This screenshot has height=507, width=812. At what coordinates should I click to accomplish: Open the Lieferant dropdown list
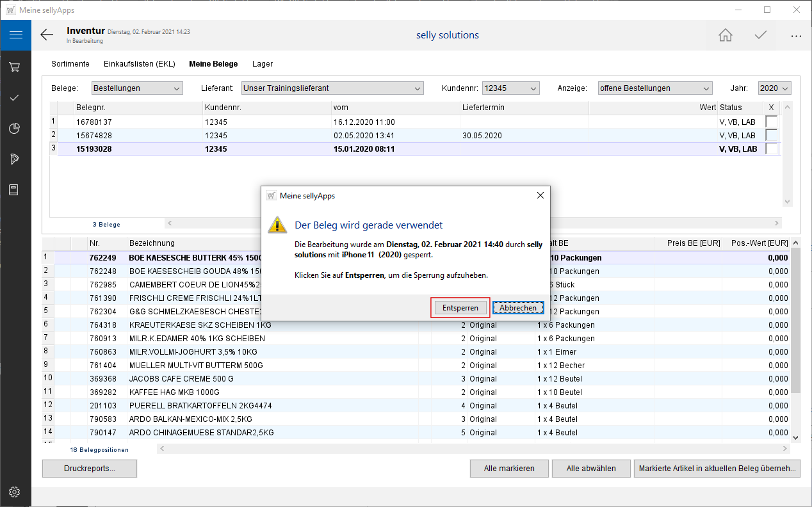pyautogui.click(x=332, y=88)
